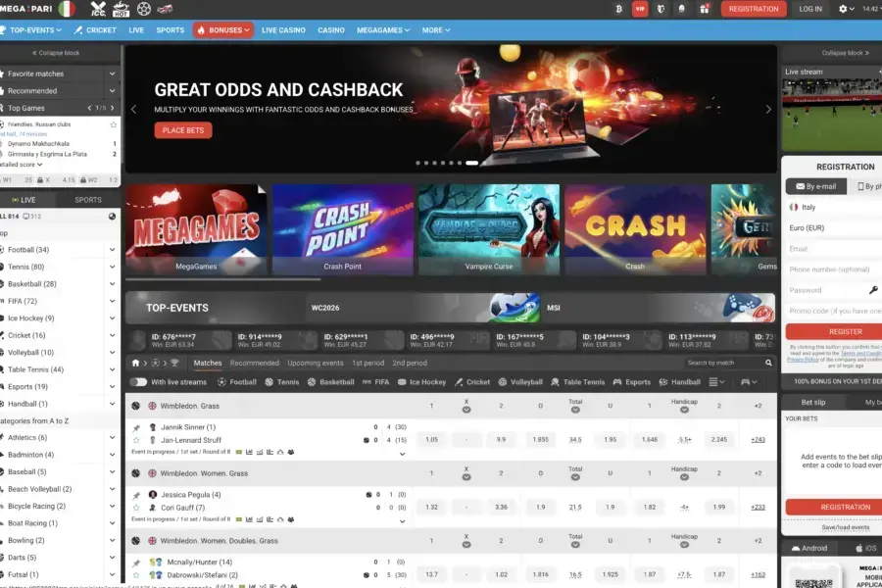The height and width of the screenshot is (588, 882).
Task: Toggle With live streams switch
Action: point(138,382)
